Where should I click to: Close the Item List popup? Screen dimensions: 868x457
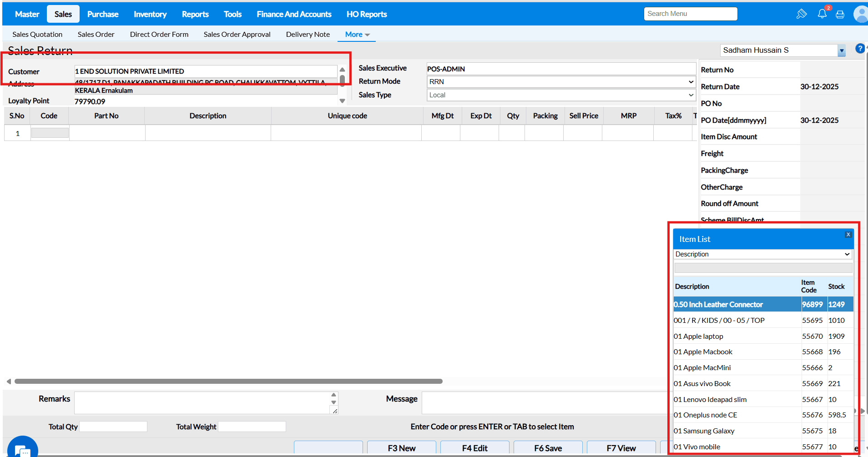pyautogui.click(x=848, y=235)
